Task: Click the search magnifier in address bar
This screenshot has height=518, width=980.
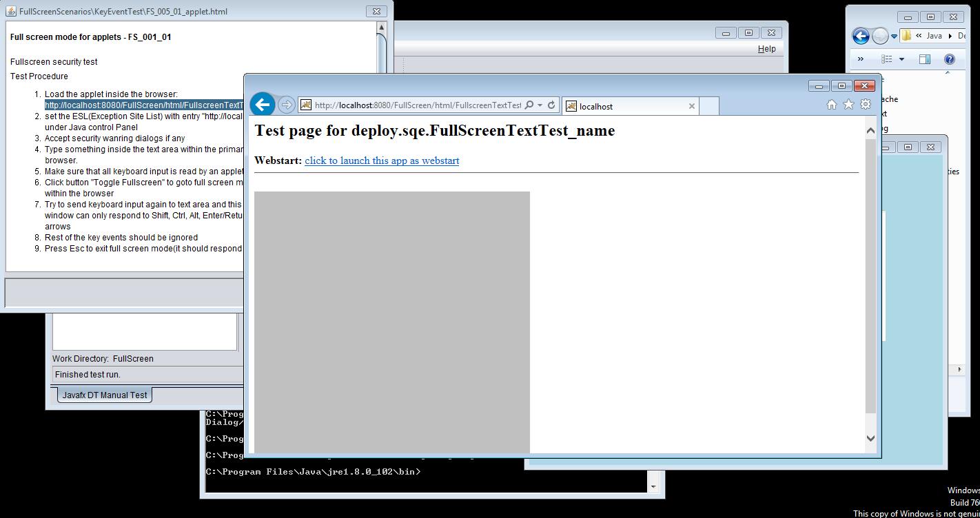Action: click(529, 105)
